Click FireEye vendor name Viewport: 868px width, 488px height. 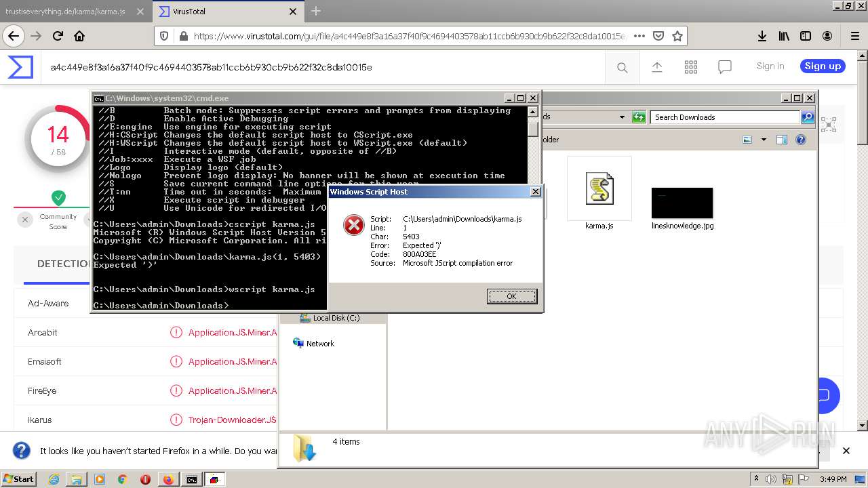click(x=42, y=390)
